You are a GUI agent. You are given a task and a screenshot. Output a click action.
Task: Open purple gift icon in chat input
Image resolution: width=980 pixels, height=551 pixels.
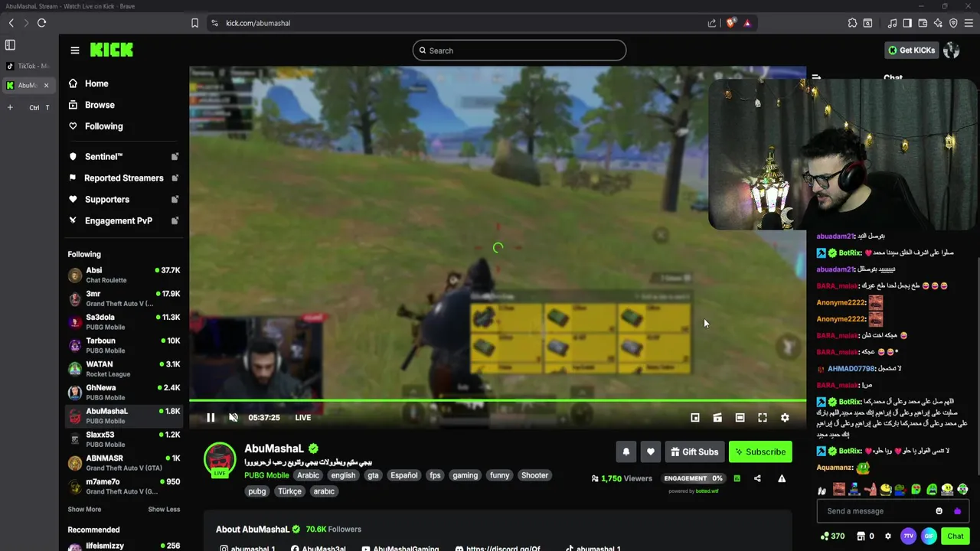point(957,511)
